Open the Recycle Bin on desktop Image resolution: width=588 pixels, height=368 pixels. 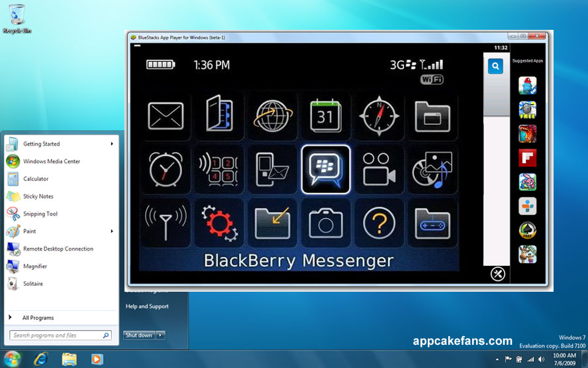pos(17,19)
